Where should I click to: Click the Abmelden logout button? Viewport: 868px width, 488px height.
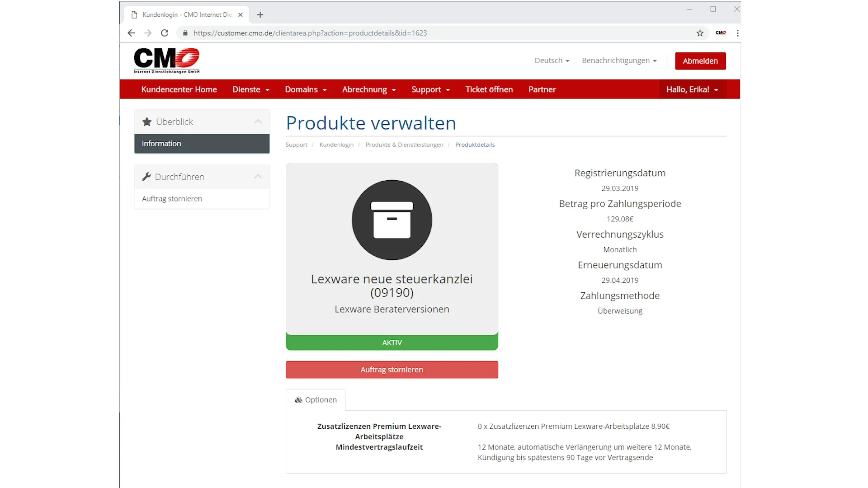pos(700,61)
